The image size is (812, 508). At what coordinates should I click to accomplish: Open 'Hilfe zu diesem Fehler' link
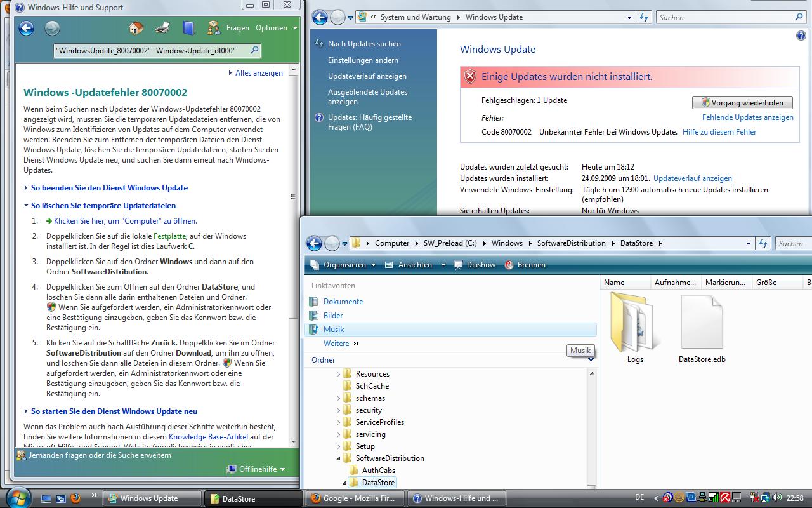[719, 132]
